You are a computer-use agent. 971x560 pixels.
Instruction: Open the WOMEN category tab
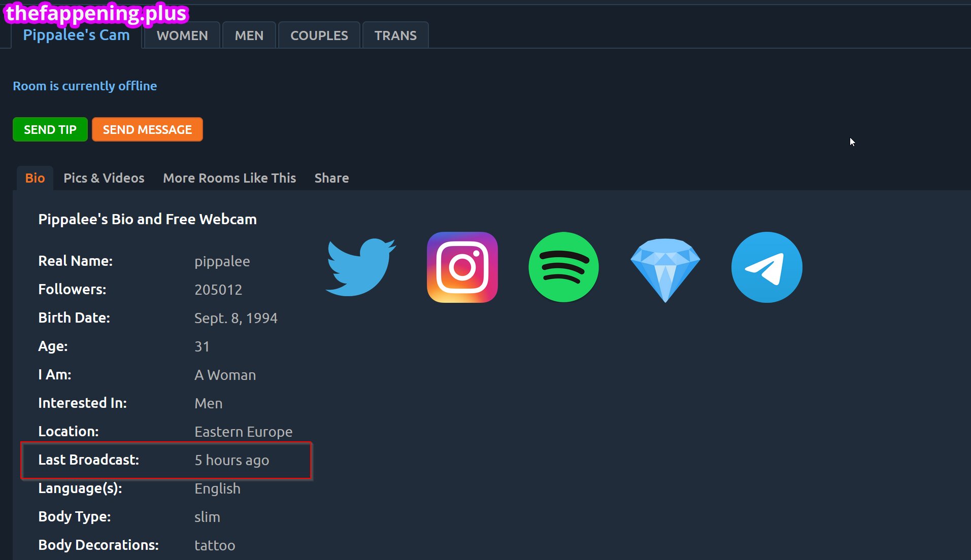click(182, 36)
